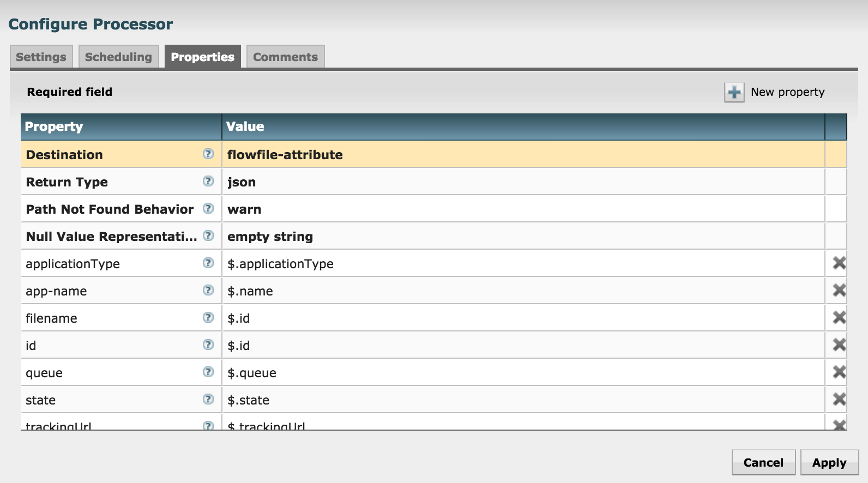Viewport: 868px width, 483px height.
Task: Show help for Destination property
Action: (208, 154)
